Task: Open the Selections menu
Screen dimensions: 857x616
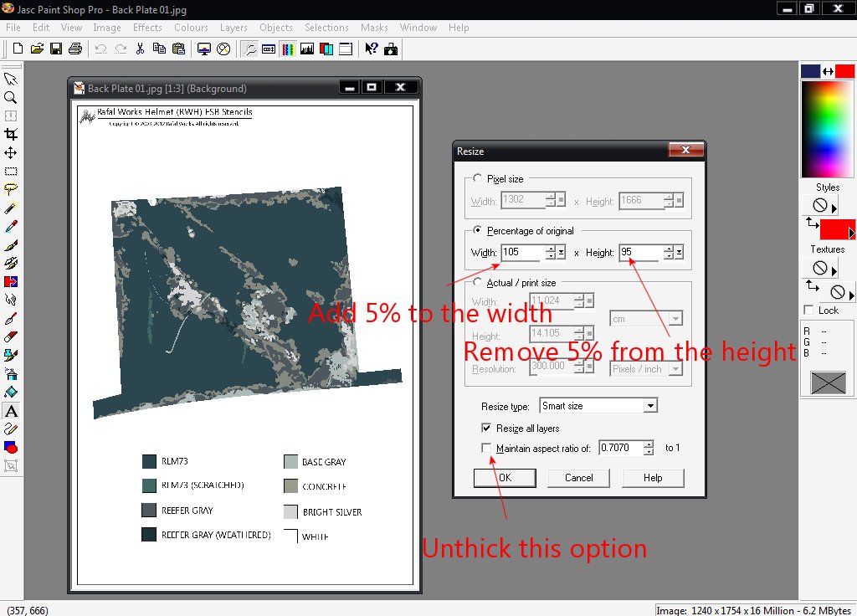Action: coord(327,28)
